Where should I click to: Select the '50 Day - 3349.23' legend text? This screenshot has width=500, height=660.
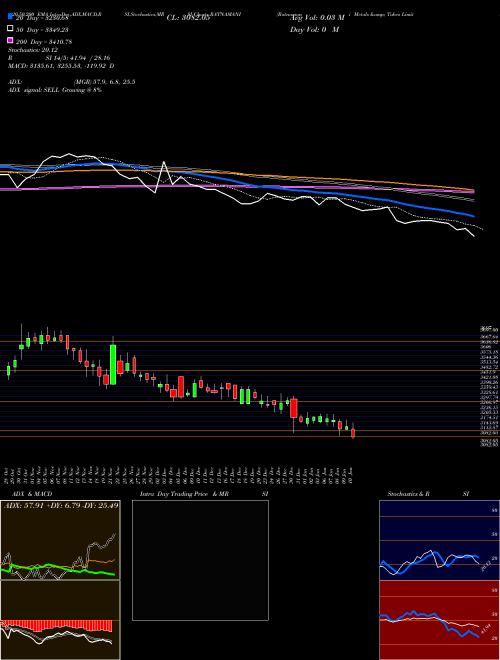[x=42, y=29]
